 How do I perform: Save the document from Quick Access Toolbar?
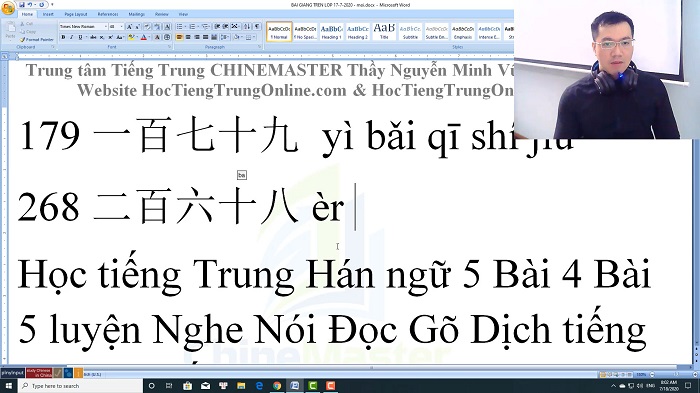(22, 5)
